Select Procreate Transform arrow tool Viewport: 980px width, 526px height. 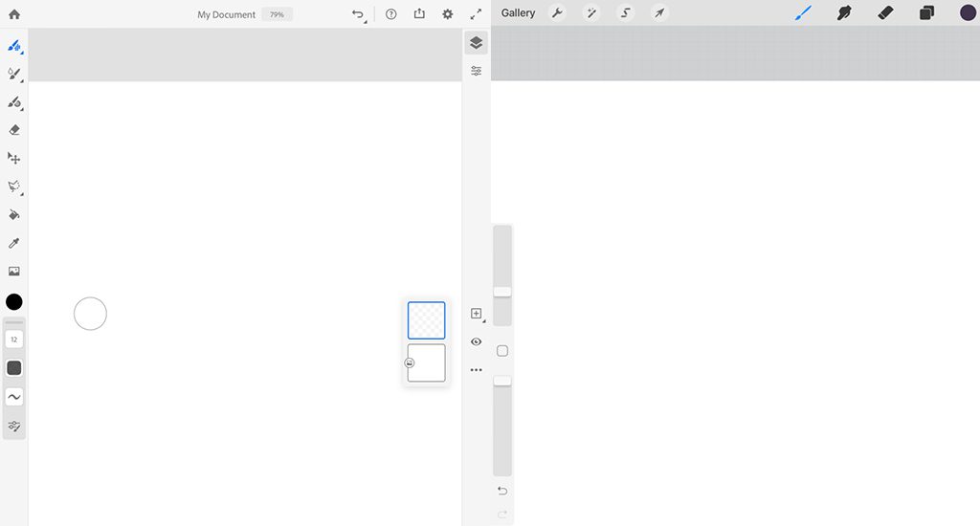tap(659, 13)
